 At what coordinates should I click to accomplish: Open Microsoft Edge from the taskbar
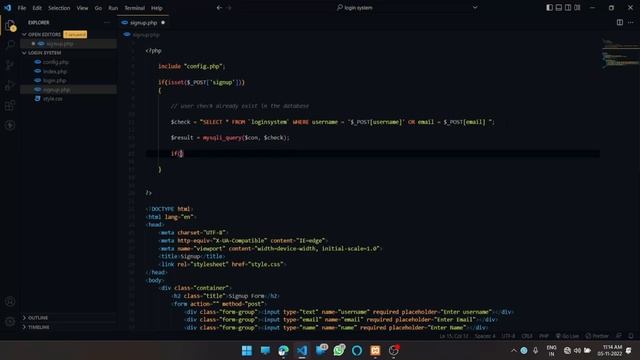coord(283,351)
